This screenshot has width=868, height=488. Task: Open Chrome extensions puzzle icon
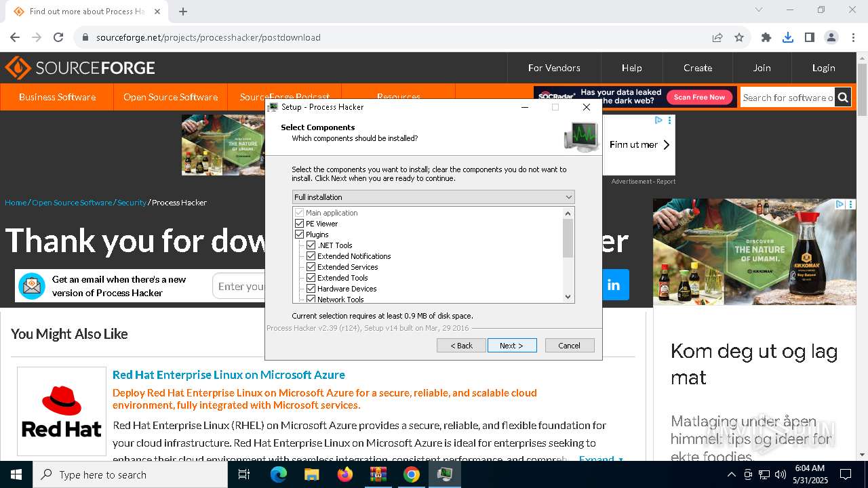[x=766, y=37]
